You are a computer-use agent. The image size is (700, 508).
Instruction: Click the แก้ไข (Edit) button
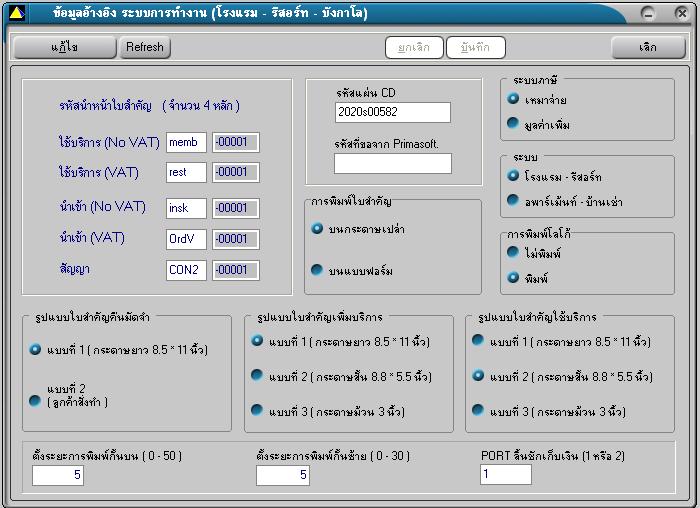pos(64,47)
